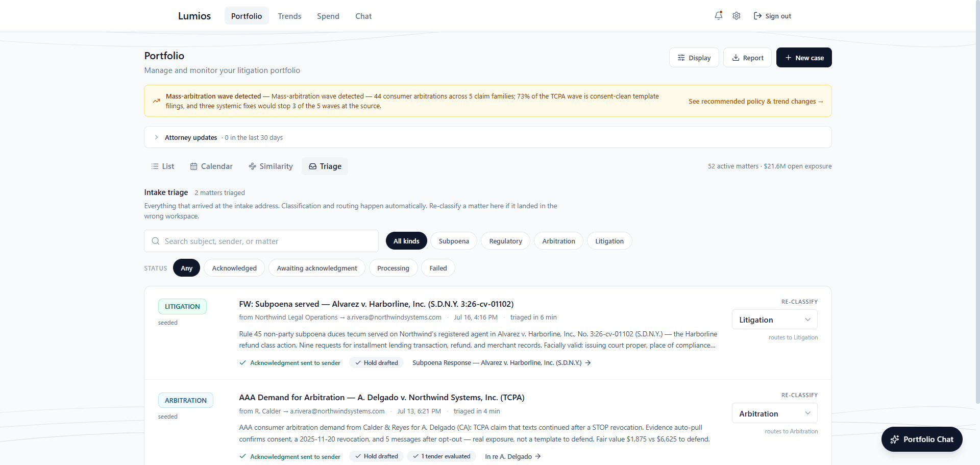This screenshot has width=980, height=465.
Task: Click Sign out
Action: coord(772,16)
